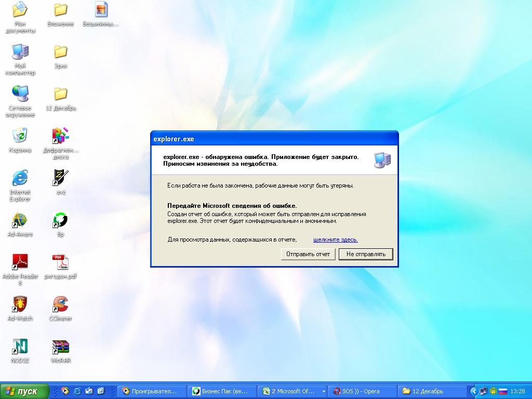Screen dimensions: 532x399
Task: Select the Ad-Watch desktop icon
Action: tap(20, 304)
